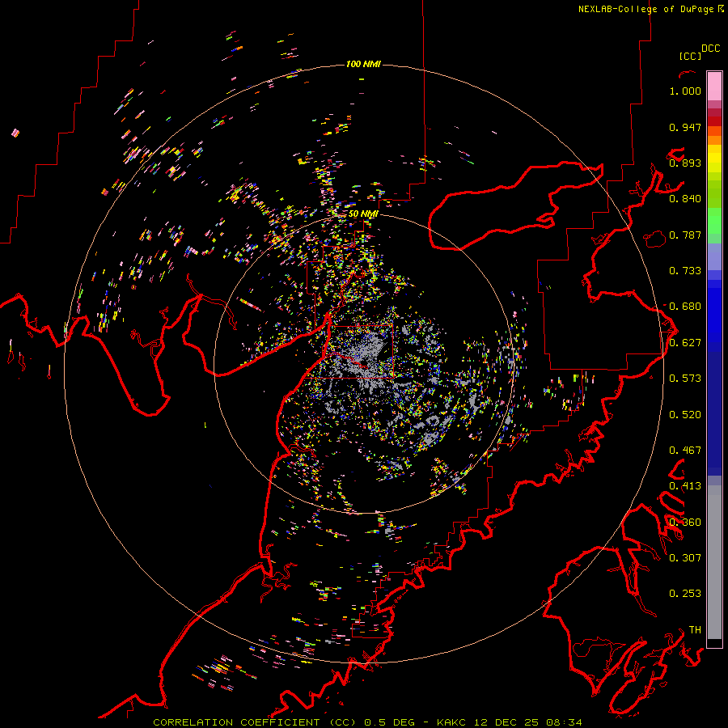Click the NEXLAB-College of DuPage watermark text

coord(650,9)
